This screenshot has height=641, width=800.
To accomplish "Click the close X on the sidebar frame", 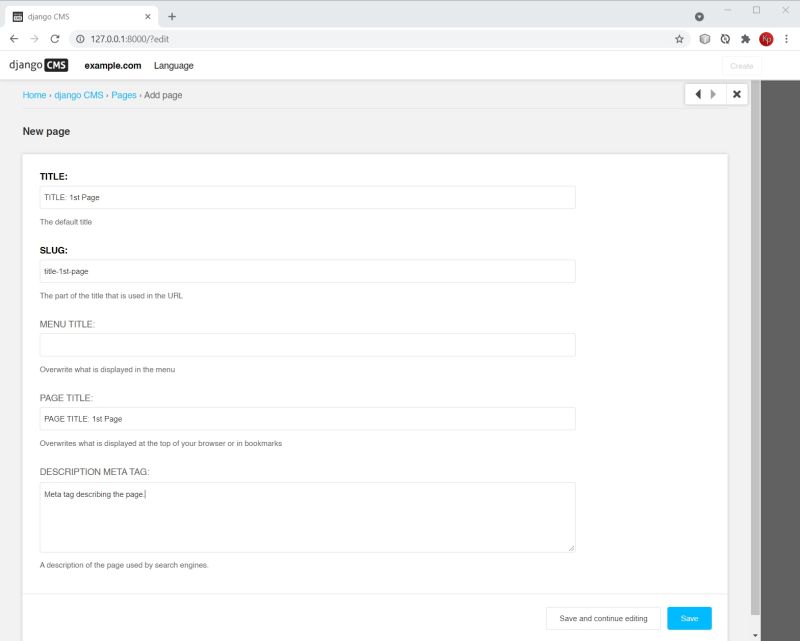I will pyautogui.click(x=736, y=94).
